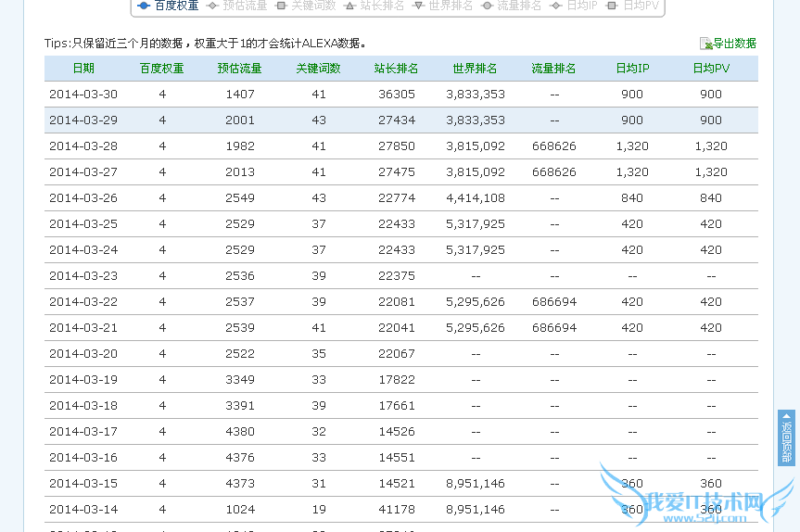Toggle the 百度权重 chart legend series
The image size is (800, 532).
point(168,6)
